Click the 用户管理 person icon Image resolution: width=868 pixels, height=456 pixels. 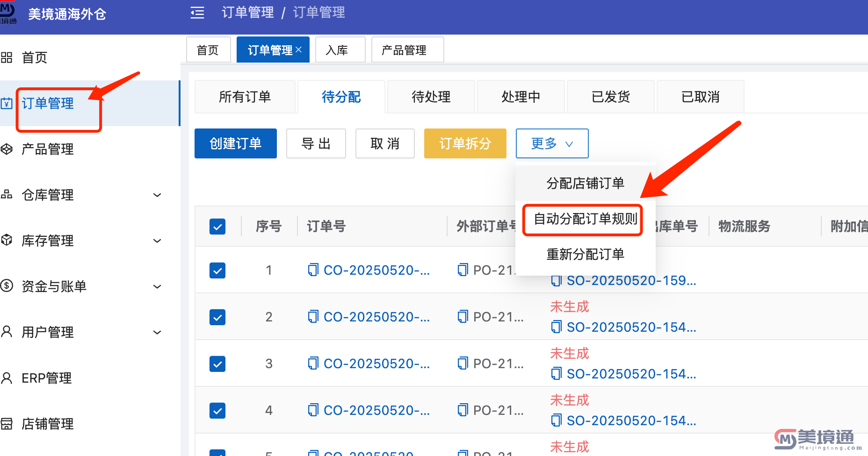[x=7, y=332]
